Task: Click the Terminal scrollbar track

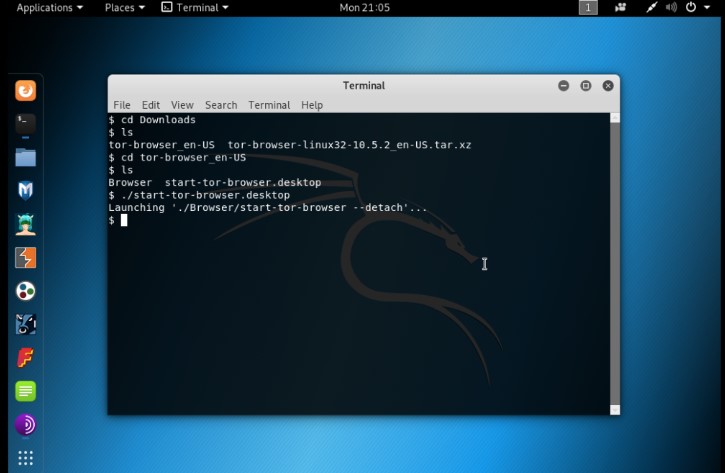Action: click(x=615, y=264)
